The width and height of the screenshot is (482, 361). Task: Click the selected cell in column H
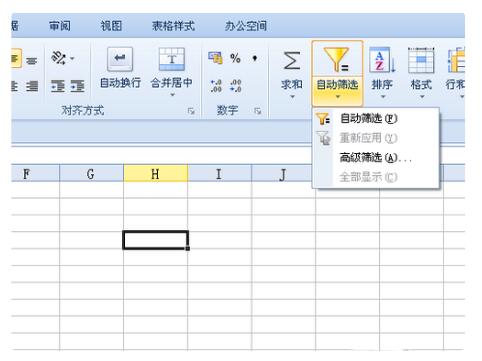pos(155,240)
